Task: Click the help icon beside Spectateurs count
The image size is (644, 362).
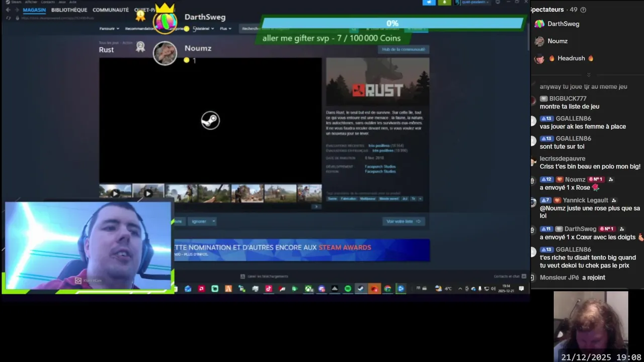Action: (583, 10)
